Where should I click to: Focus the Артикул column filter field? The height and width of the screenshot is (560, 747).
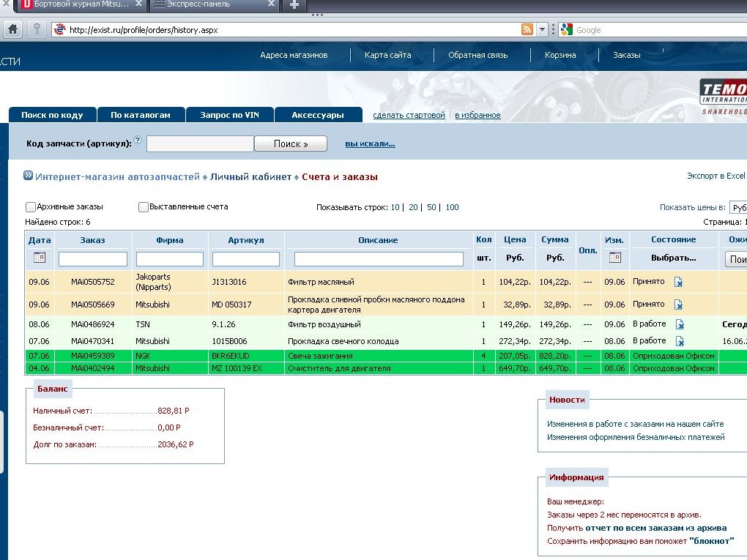click(x=246, y=259)
